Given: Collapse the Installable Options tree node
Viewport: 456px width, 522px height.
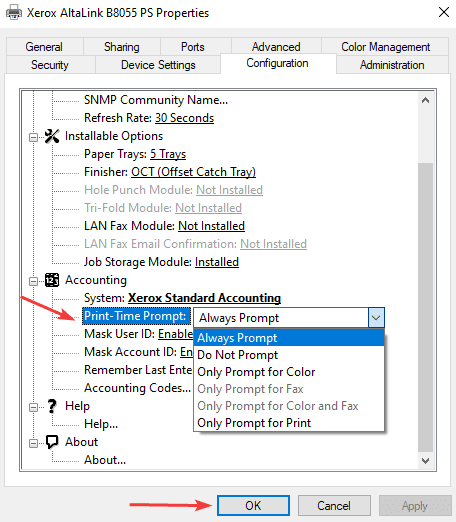Looking at the screenshot, I should coord(33,137).
